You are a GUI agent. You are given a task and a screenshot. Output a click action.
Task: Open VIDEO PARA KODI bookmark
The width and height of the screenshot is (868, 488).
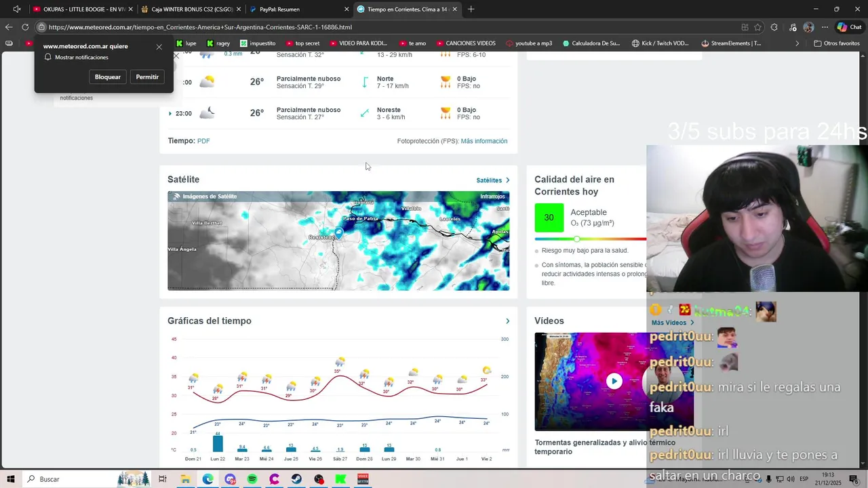tap(358, 43)
